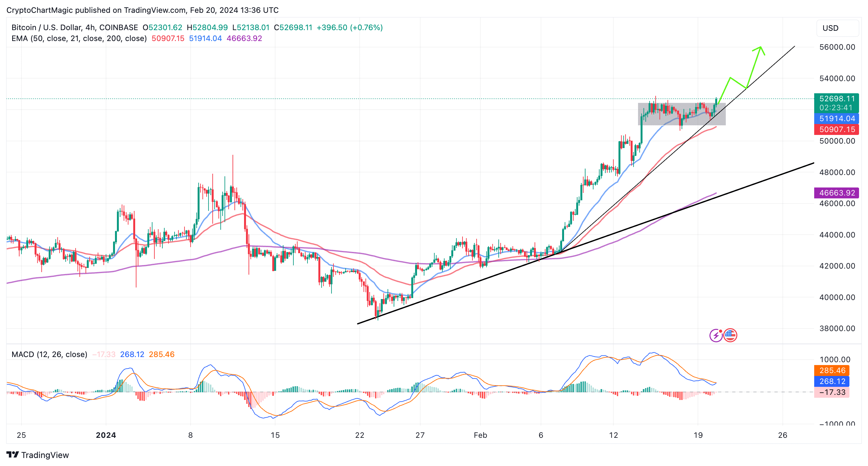Click the signal value 285.46 in legend
This screenshot has height=466, width=868.
(x=161, y=354)
